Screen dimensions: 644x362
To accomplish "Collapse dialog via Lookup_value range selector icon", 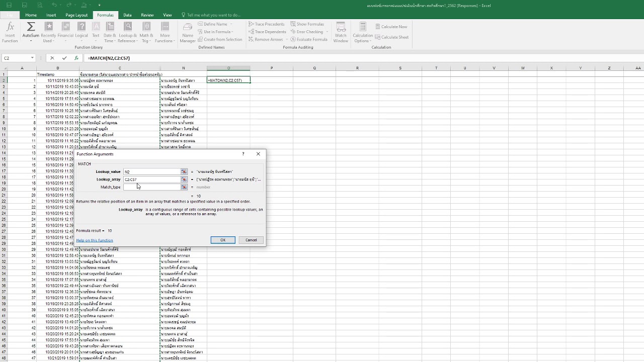I will (184, 172).
